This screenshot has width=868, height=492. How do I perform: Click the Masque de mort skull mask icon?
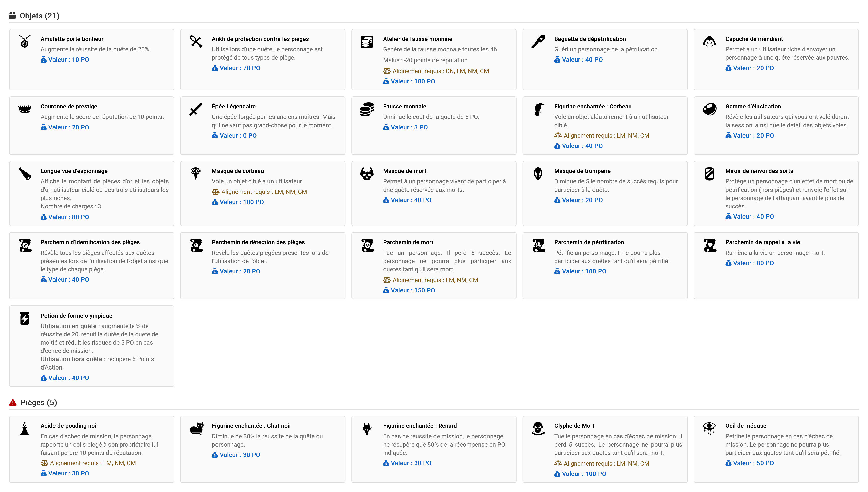pyautogui.click(x=367, y=174)
